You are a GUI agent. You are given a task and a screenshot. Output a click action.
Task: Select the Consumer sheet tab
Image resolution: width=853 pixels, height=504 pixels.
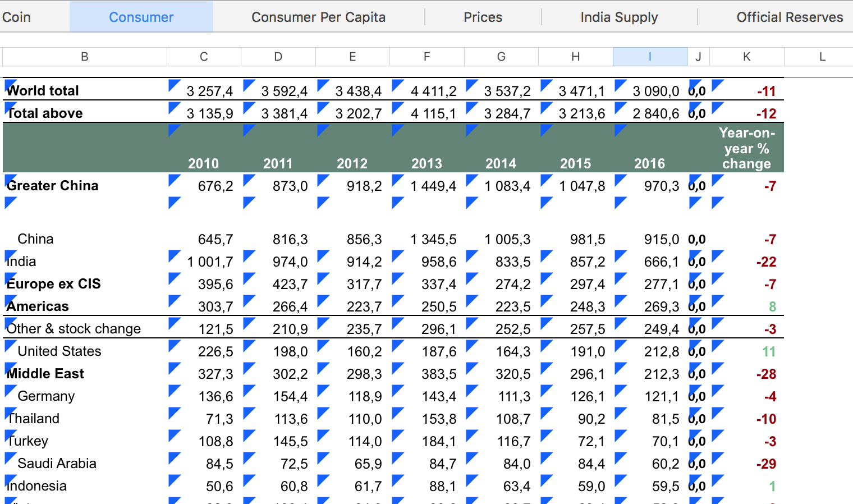coord(141,17)
